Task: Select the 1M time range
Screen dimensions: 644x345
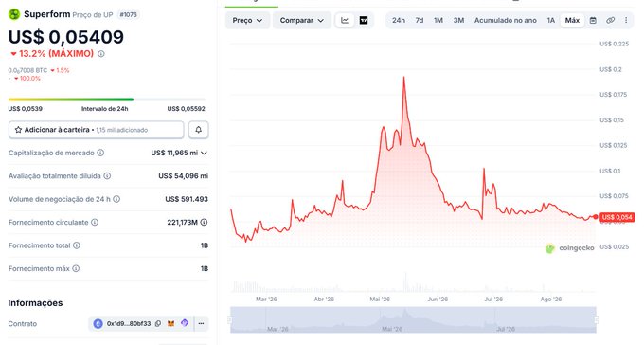Action: (x=438, y=20)
